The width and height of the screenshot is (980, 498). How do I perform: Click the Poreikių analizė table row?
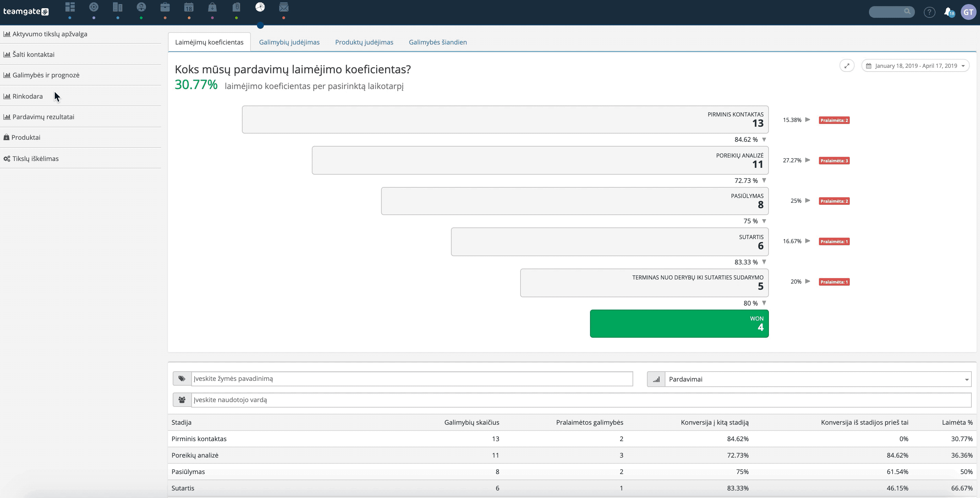[x=572, y=455]
